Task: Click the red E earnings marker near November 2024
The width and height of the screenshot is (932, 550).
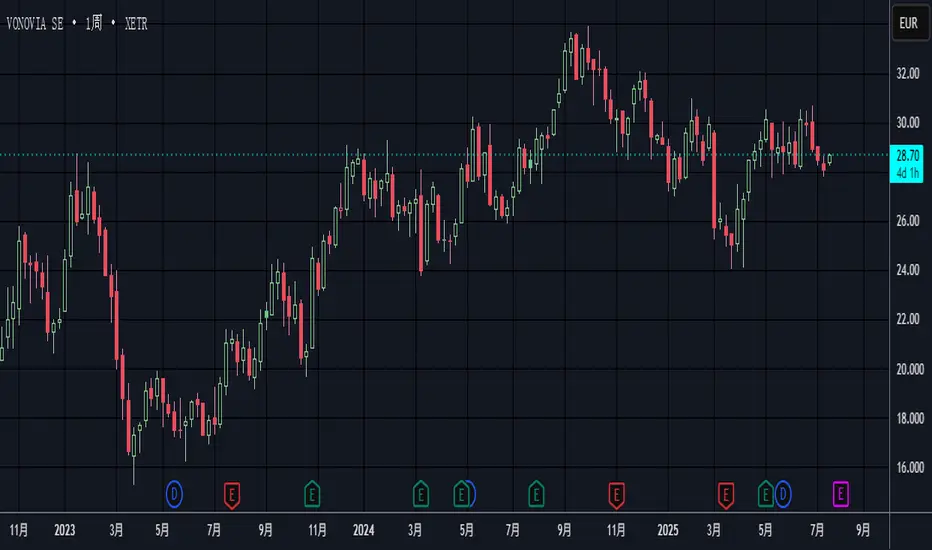Action: [617, 492]
